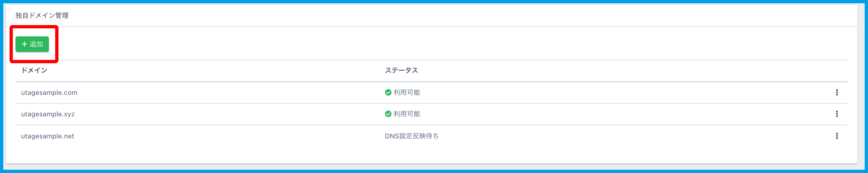Viewport: 868px width, 173px height.
Task: Click the 利用可能 status text for utagesample.com
Action: 407,92
